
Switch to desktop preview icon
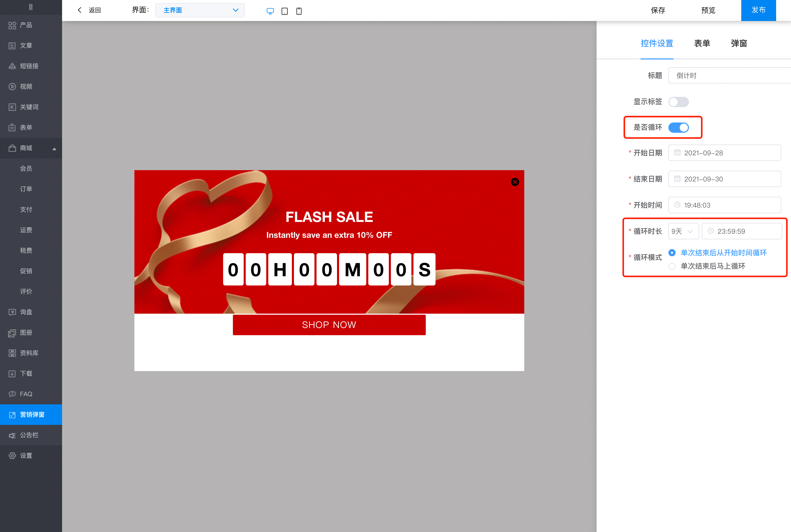pyautogui.click(x=270, y=11)
